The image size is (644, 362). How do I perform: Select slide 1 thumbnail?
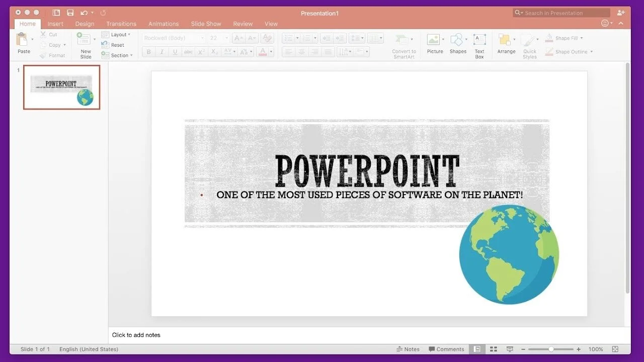pos(62,87)
